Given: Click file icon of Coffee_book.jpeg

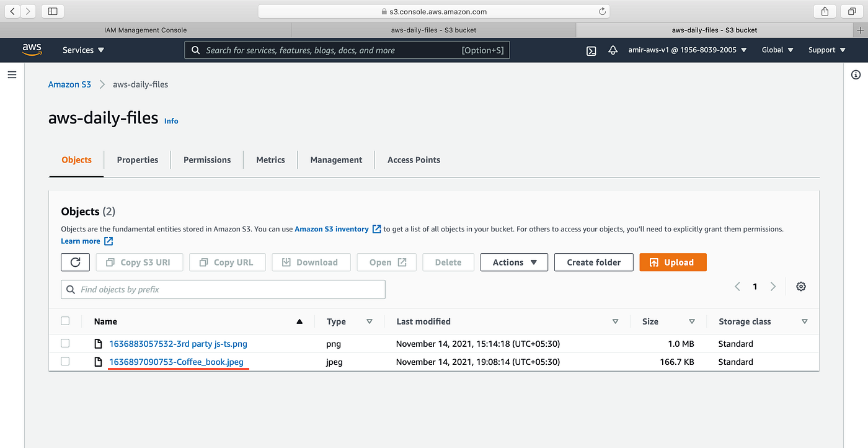Looking at the screenshot, I should [x=98, y=362].
